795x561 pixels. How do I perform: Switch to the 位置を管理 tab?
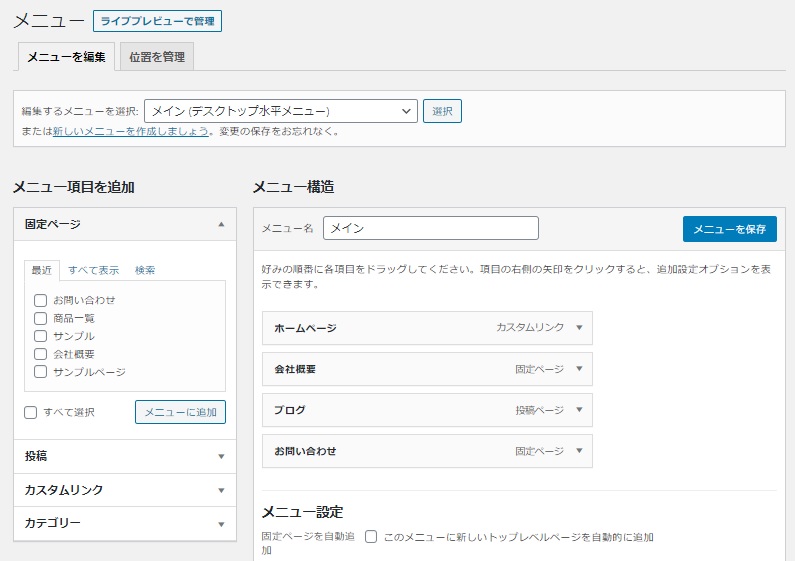157,57
